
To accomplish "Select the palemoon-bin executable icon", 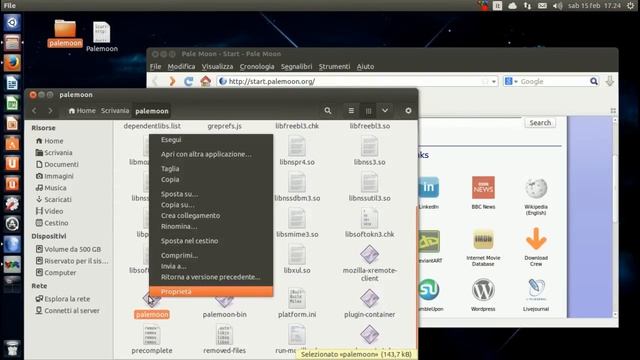I will click(224, 301).
